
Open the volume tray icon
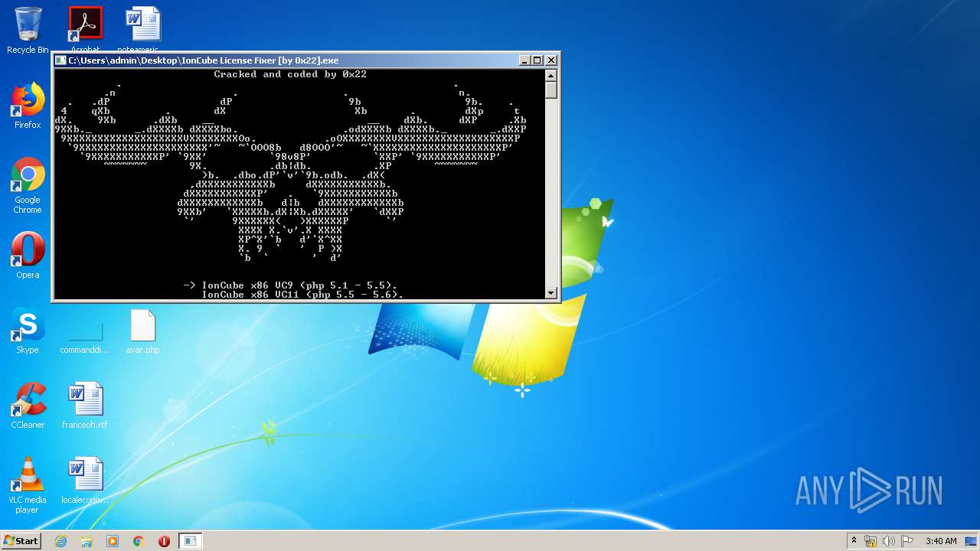click(x=889, y=541)
